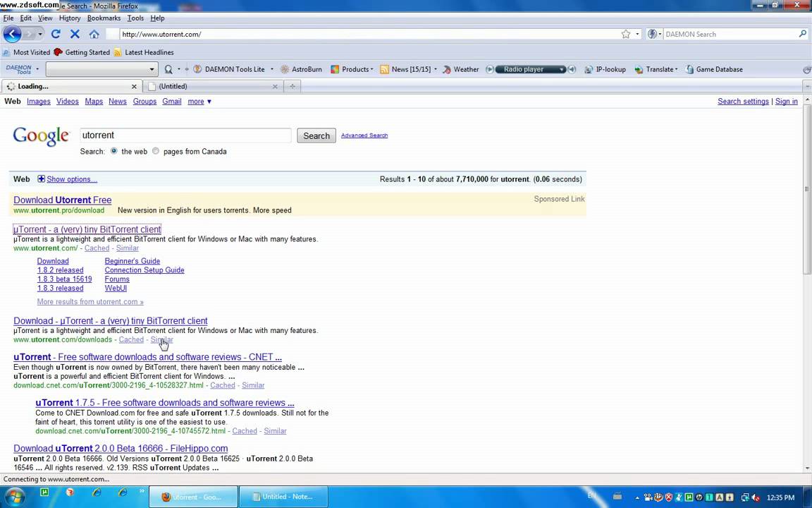Click the radio volume speaker icon
The width and height of the screenshot is (812, 508).
coord(572,69)
